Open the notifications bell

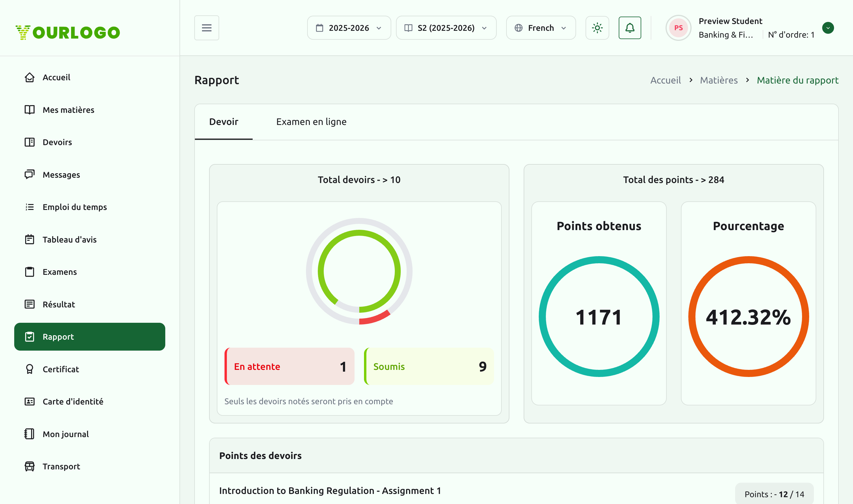(x=629, y=28)
